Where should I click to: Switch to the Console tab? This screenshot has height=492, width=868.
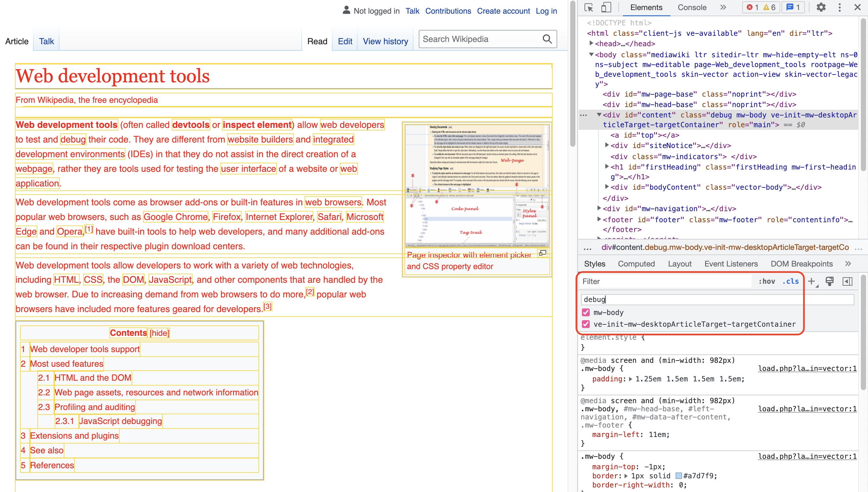pyautogui.click(x=692, y=7)
